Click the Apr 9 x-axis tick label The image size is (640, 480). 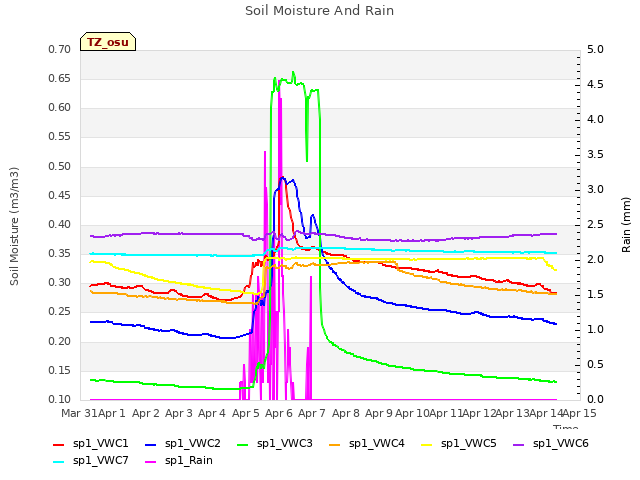click(x=379, y=413)
